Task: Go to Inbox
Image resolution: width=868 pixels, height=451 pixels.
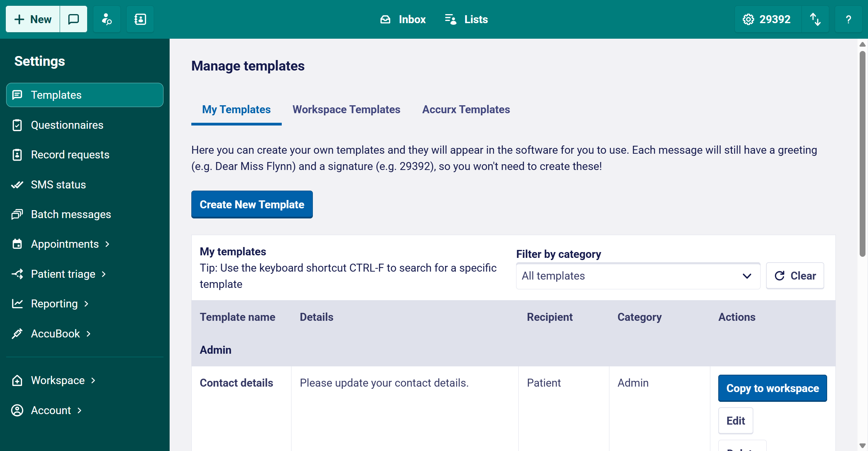Action: click(x=403, y=19)
